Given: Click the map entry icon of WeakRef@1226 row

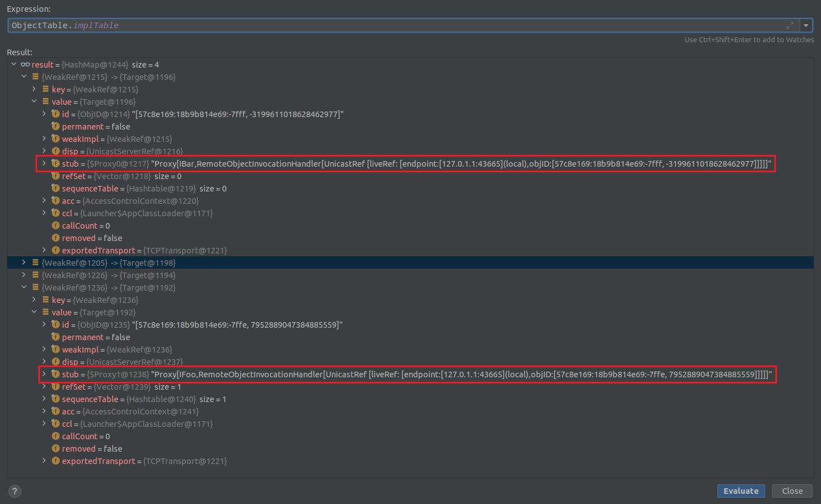Looking at the screenshot, I should [x=35, y=275].
